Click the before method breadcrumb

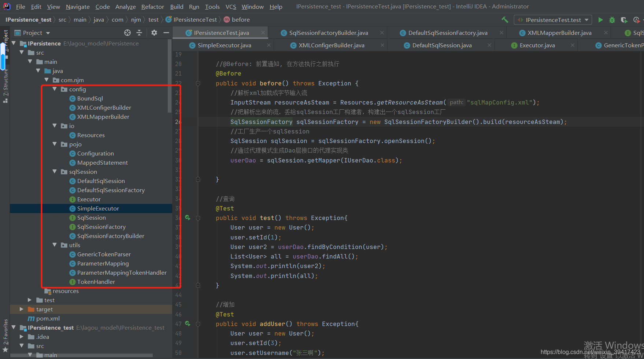[x=237, y=20]
